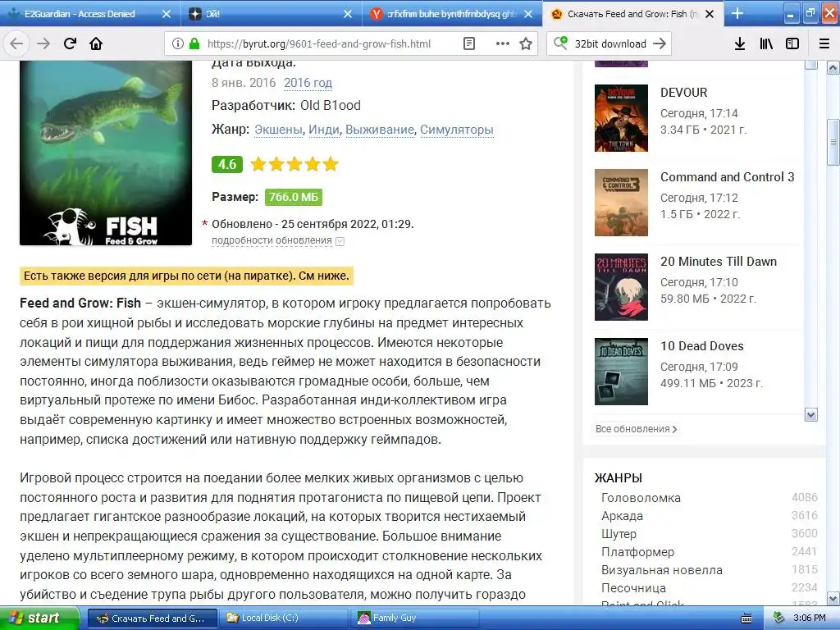840x630 pixels.
Task: Click the 32bit download search field
Action: pos(610,44)
